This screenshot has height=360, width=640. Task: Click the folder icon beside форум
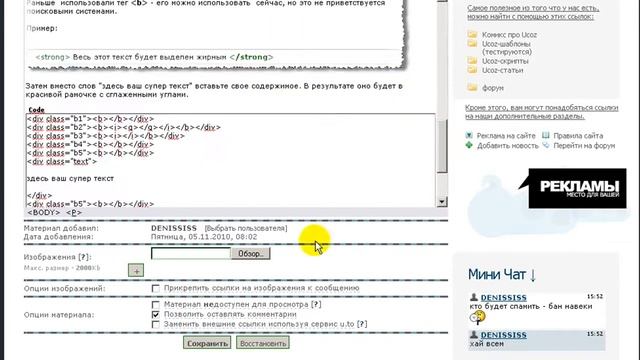(472, 87)
